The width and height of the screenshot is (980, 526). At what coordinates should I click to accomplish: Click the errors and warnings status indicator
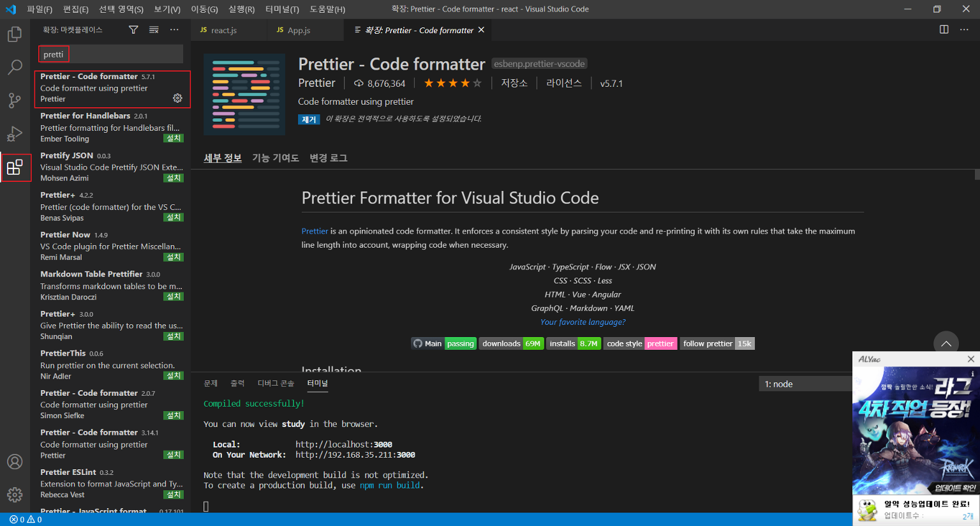[x=26, y=520]
